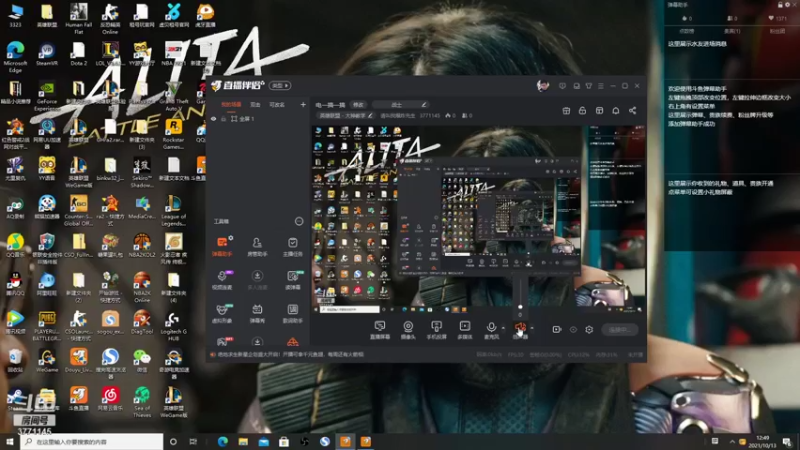Open Task View on the taskbar
800x450 pixels.
tap(193, 442)
